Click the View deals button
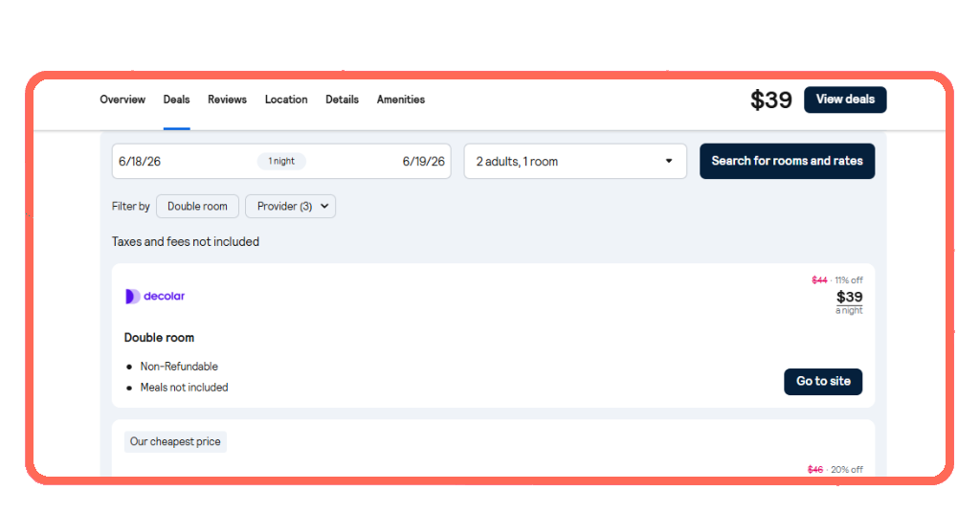Screen dimensions: 980x513 [845, 100]
